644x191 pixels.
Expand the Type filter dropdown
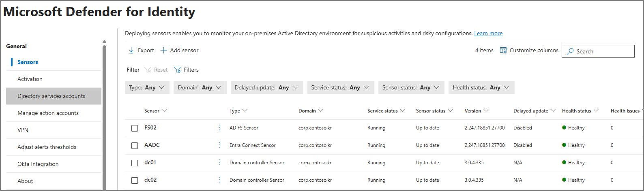[147, 87]
